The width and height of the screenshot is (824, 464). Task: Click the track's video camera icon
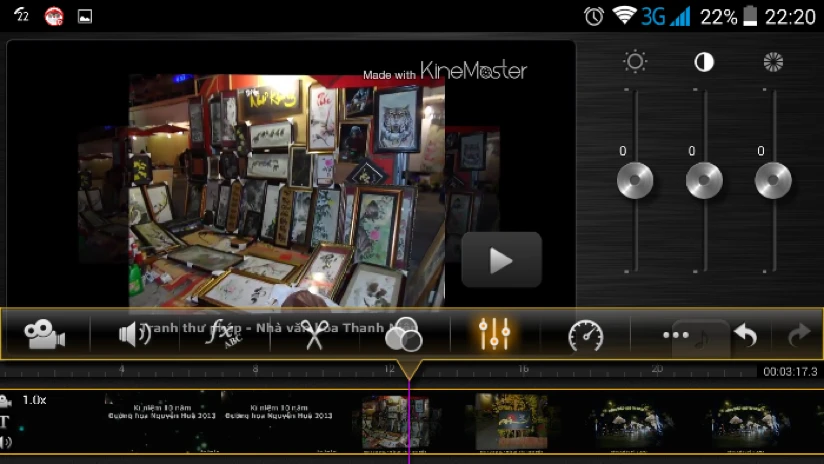(x=6, y=402)
